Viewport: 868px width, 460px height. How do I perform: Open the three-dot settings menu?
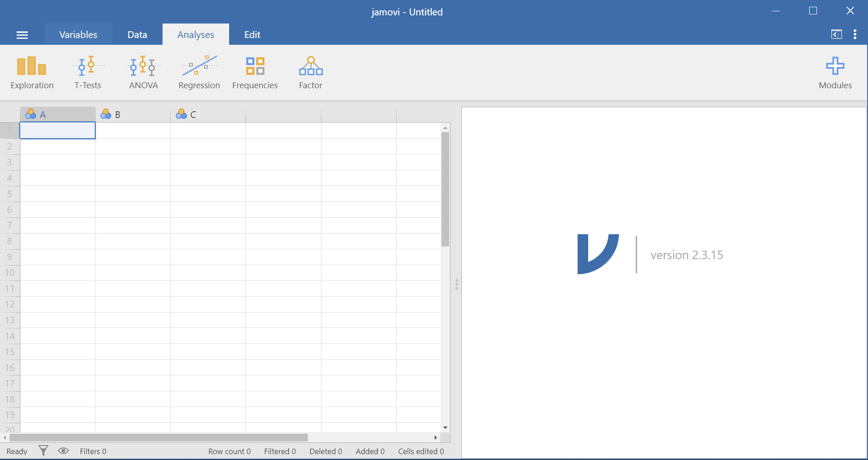855,34
